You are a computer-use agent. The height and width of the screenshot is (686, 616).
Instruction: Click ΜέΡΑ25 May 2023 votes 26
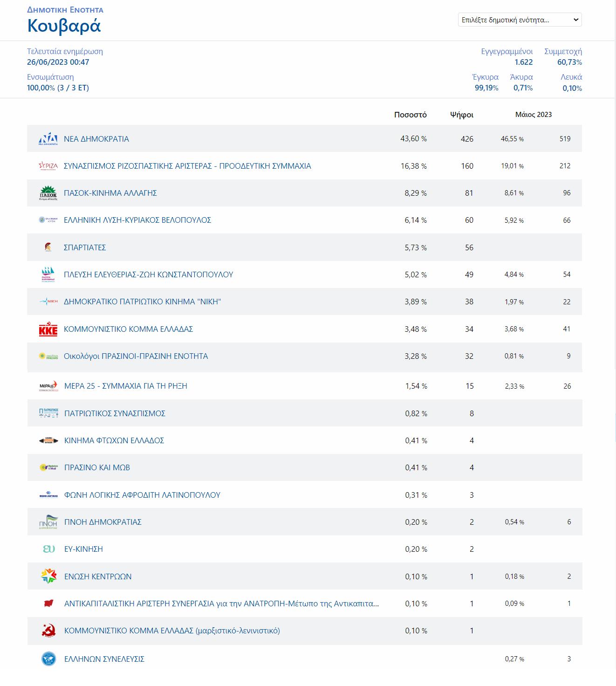(x=567, y=386)
